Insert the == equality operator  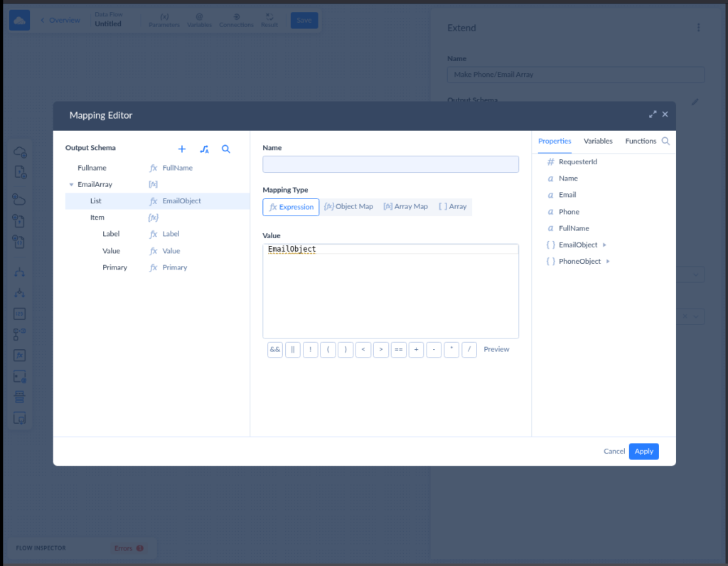pyautogui.click(x=398, y=350)
